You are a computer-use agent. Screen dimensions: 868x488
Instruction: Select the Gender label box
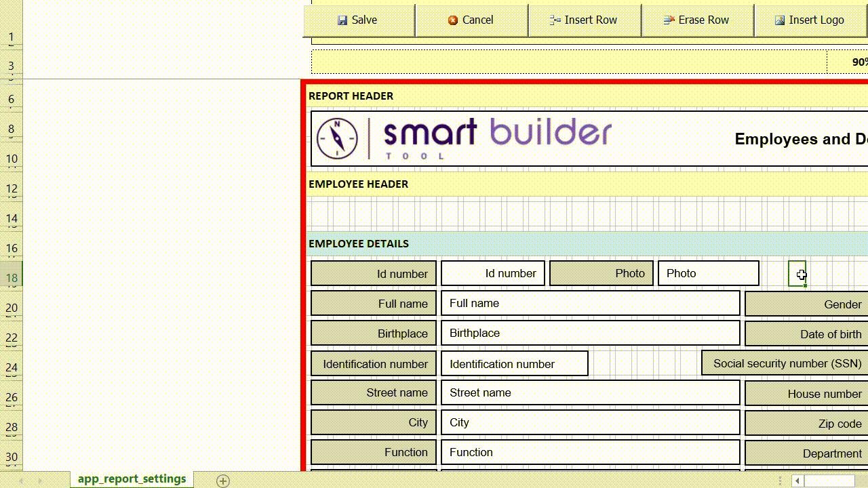click(806, 304)
